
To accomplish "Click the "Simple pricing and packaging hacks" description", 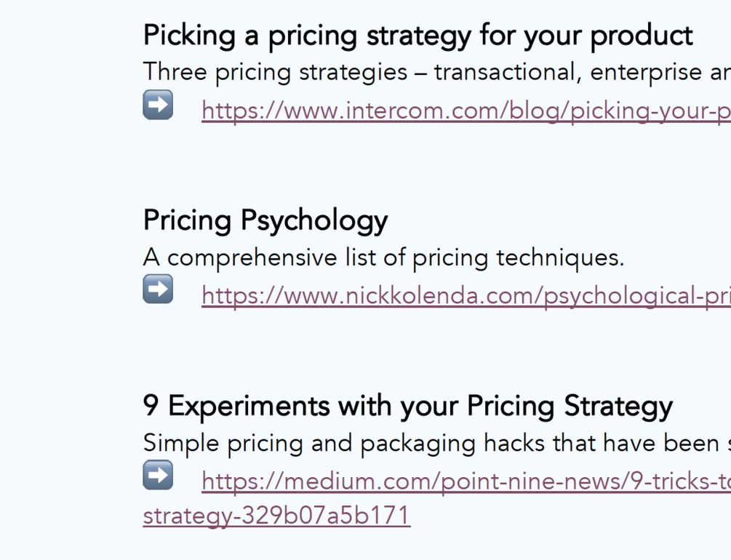I will [436, 443].
